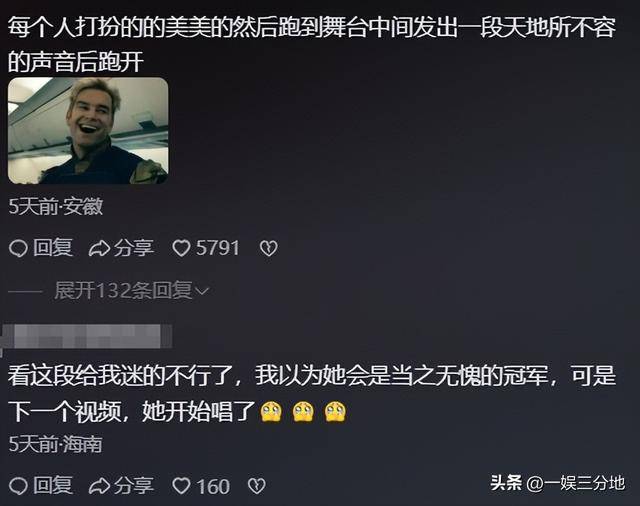Viewport: 640px width, 506px height.
Task: Click the broken heart icon on the second comment
Action: tap(257, 486)
